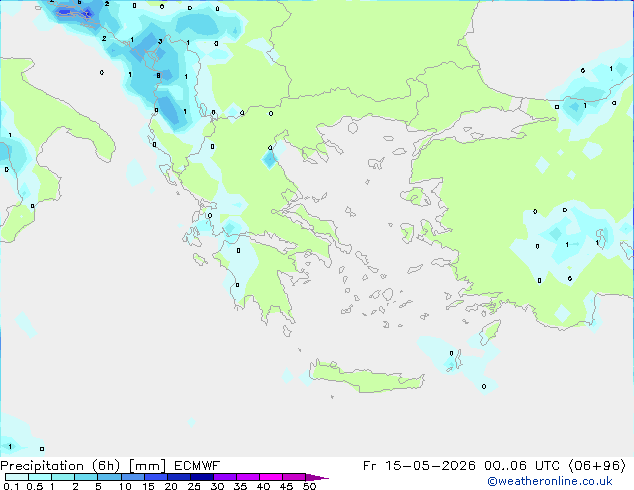Click the magenta 40–45 mm legend swatch

271,477
